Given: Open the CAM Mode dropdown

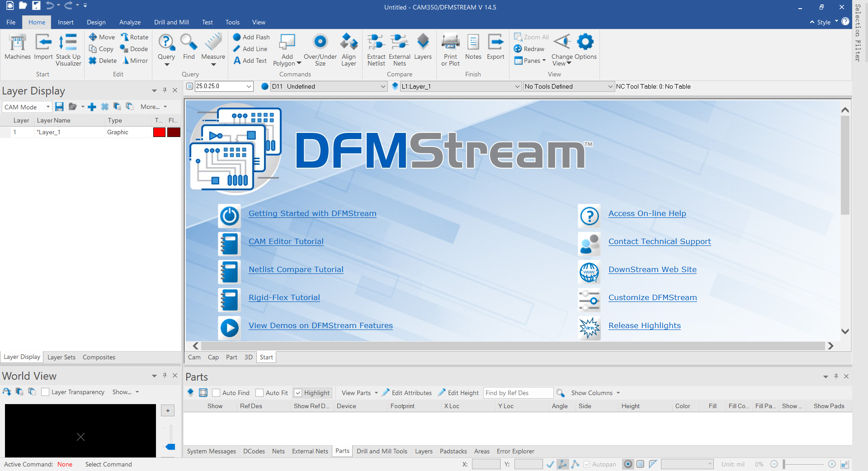Looking at the screenshot, I should pyautogui.click(x=47, y=107).
